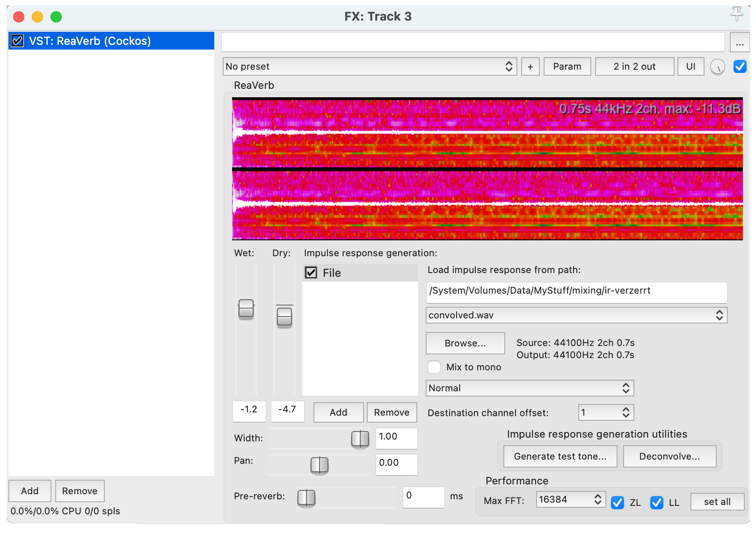
Task: Click the Wet value field -1.2
Action: 249,411
